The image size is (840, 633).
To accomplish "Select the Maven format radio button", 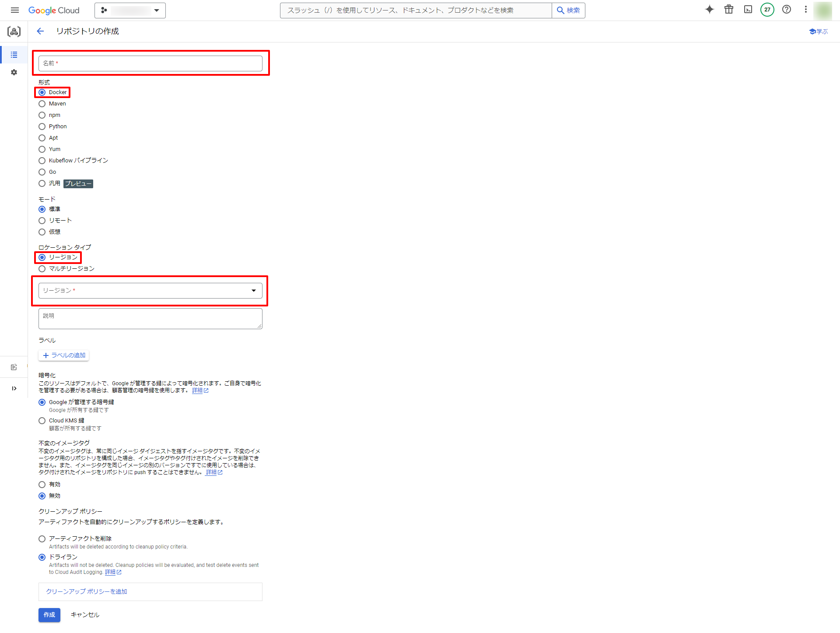I will point(42,104).
